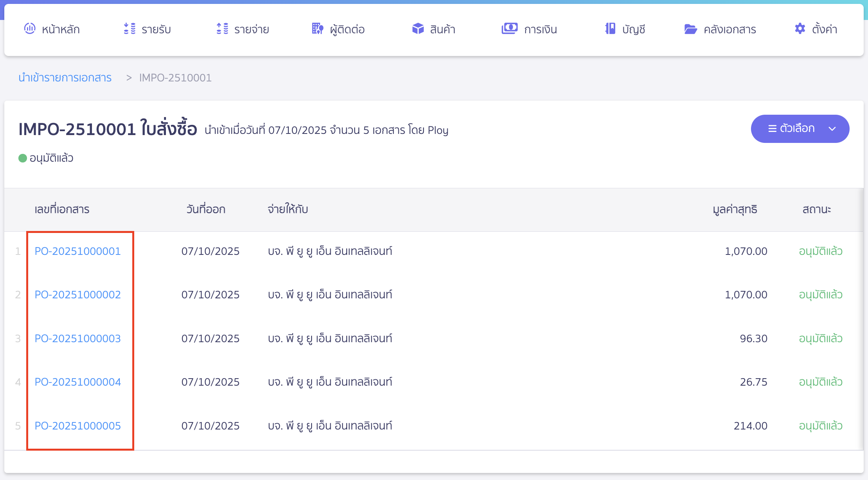Click the ผู้ติดต่อ contacts icon
868x480 pixels.
[317, 29]
